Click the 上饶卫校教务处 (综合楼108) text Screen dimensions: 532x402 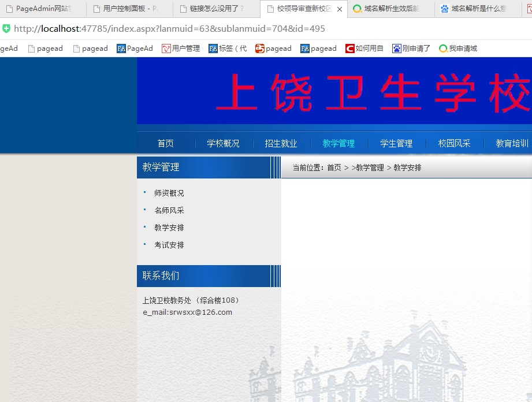click(191, 300)
